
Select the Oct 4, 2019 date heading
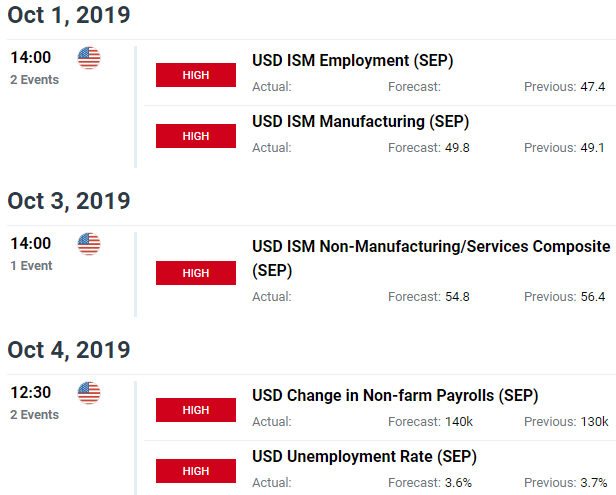pyautogui.click(x=69, y=350)
